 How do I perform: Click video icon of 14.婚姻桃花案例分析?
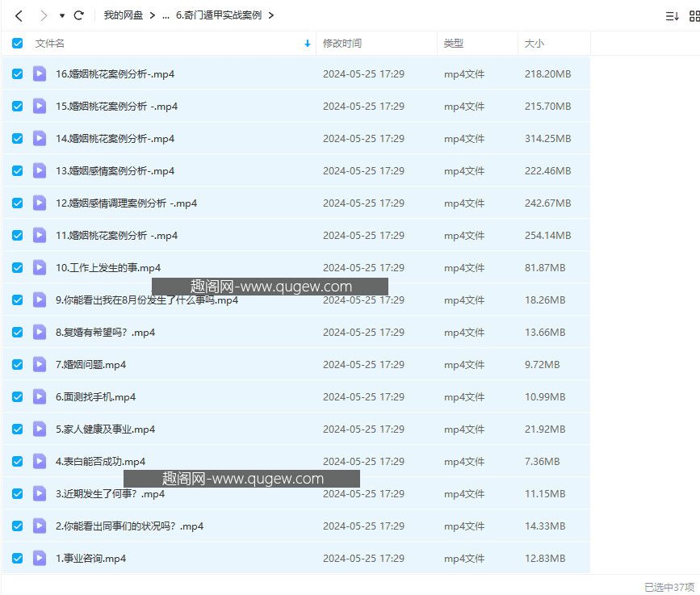tap(40, 138)
